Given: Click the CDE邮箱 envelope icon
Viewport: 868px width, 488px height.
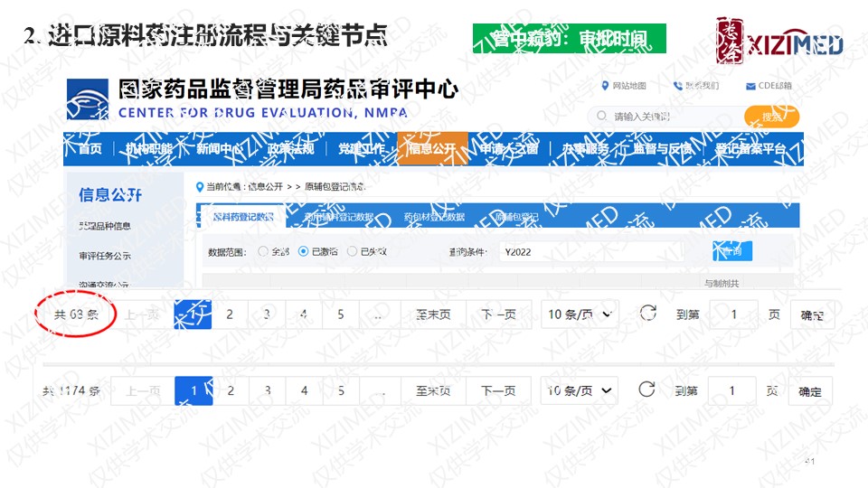Looking at the screenshot, I should [750, 86].
